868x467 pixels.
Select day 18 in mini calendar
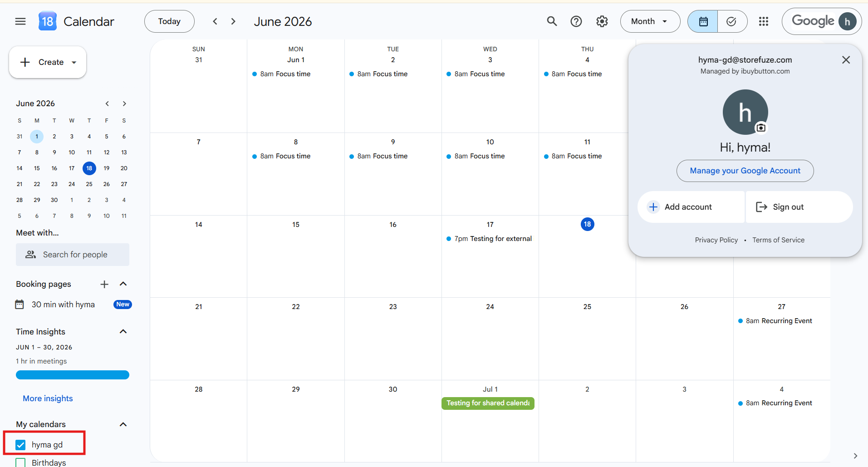(x=89, y=168)
